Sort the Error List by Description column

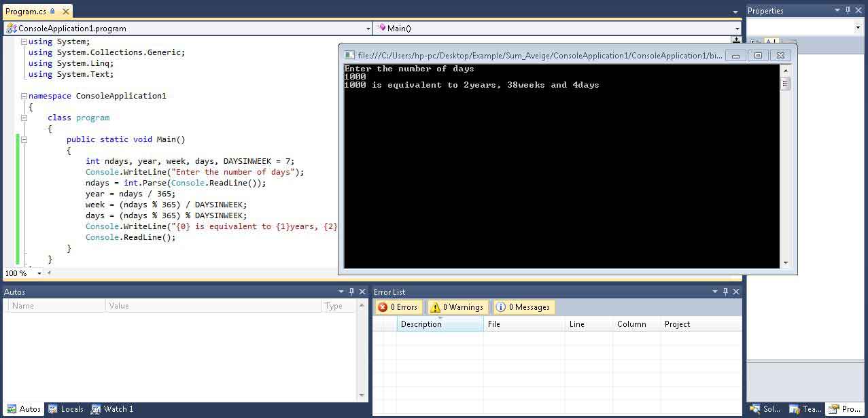pyautogui.click(x=439, y=324)
